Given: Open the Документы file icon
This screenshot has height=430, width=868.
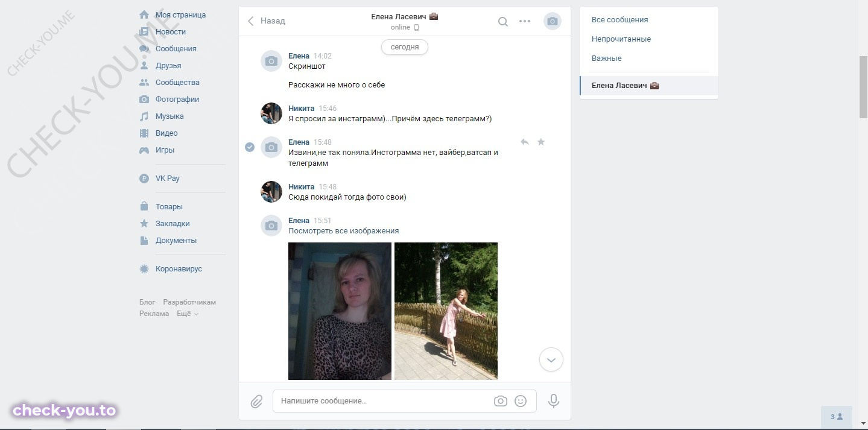Looking at the screenshot, I should [x=144, y=240].
